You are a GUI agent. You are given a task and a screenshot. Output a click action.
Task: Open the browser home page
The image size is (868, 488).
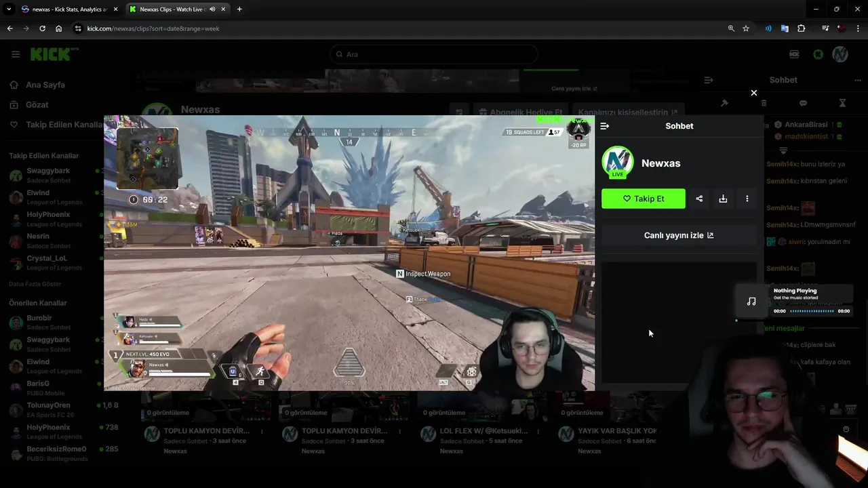pyautogui.click(x=58, y=28)
